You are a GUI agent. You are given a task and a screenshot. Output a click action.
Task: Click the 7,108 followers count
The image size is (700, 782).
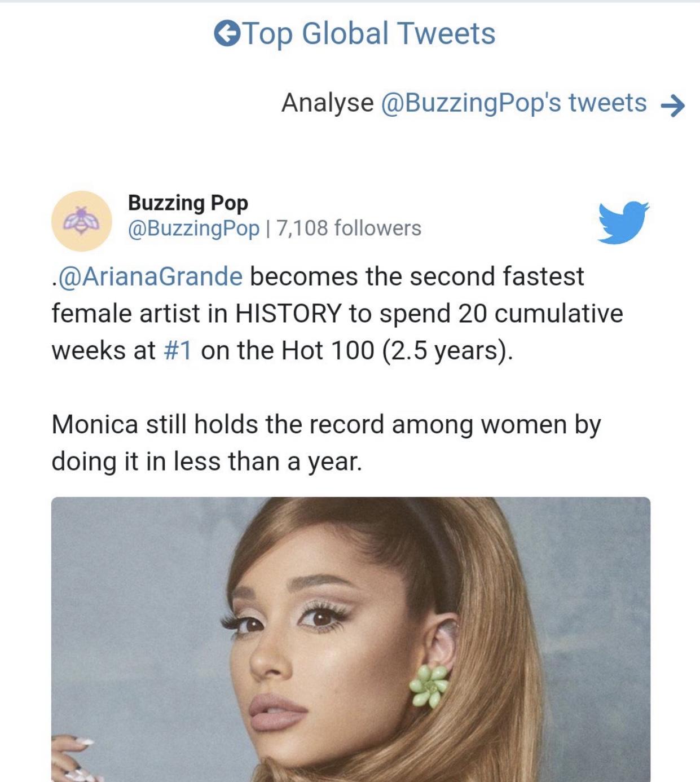(349, 229)
